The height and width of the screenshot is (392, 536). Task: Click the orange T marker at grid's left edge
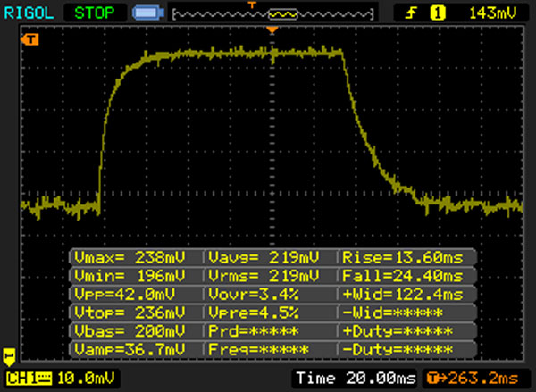pos(32,39)
